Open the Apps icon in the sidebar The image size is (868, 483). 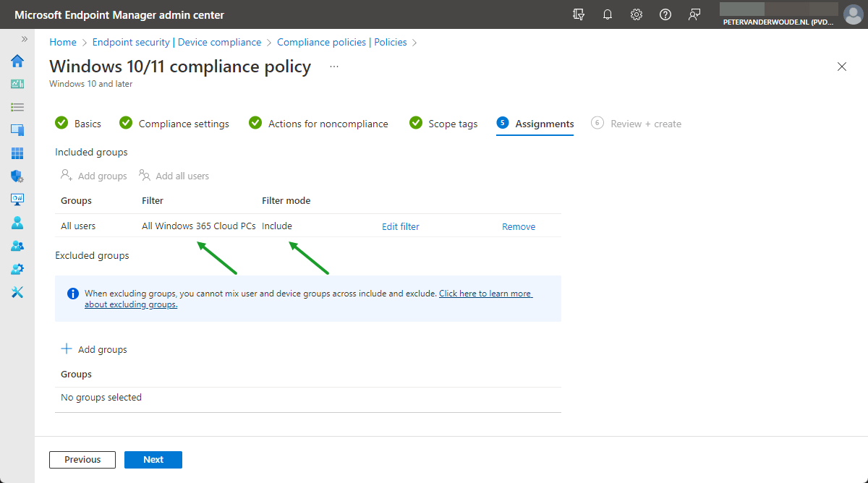click(17, 153)
